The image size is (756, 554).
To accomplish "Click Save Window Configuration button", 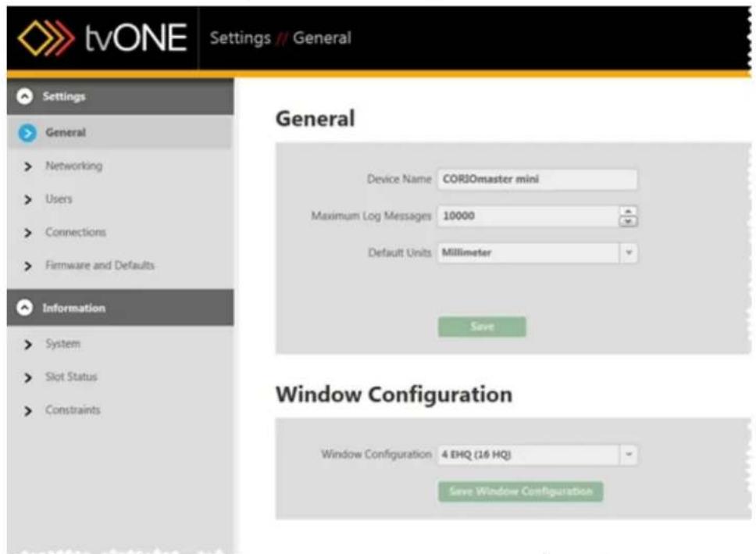I will (521, 491).
